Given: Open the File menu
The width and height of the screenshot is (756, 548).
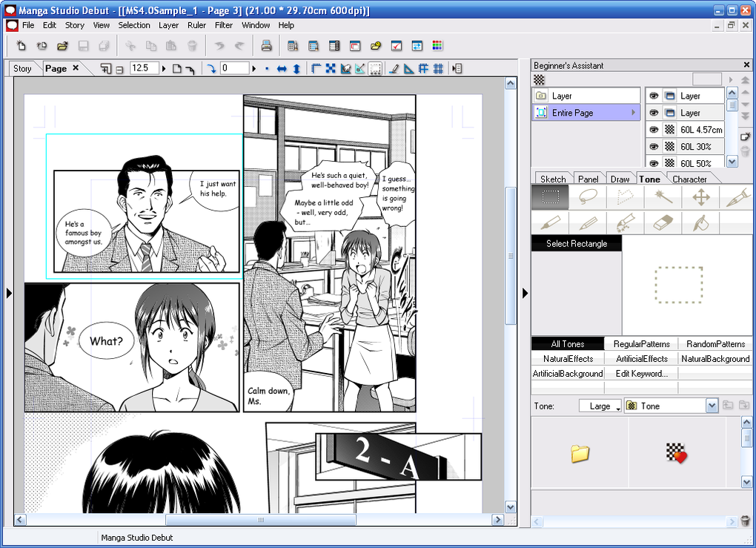Looking at the screenshot, I should pos(28,25).
